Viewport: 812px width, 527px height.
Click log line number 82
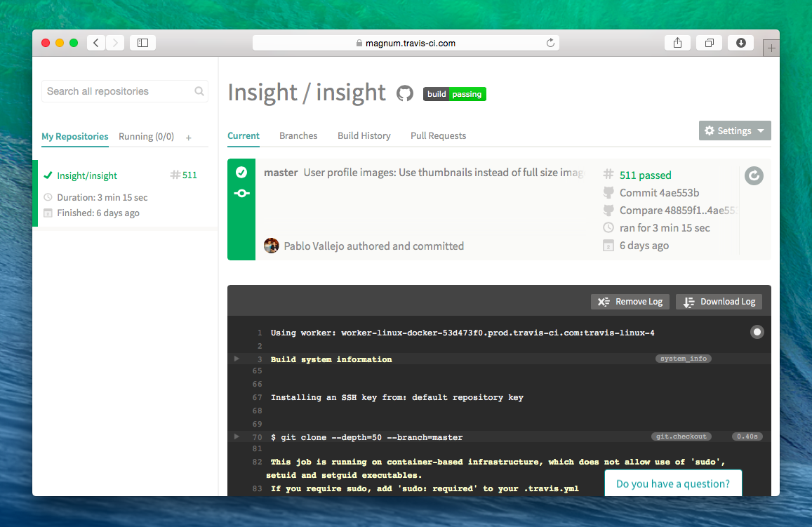(258, 462)
